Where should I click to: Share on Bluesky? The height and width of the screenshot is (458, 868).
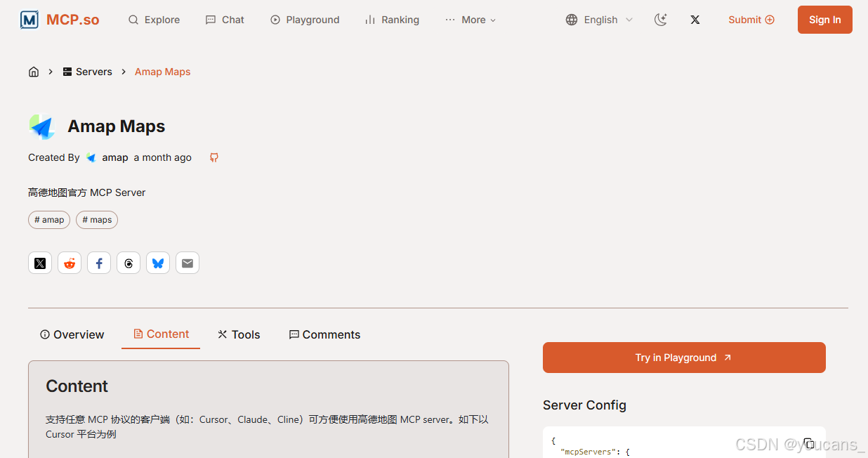[x=158, y=263]
